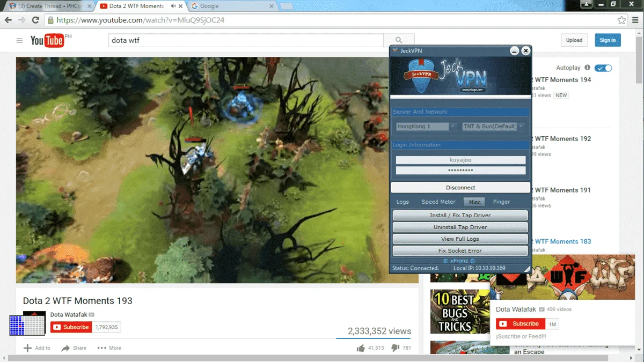Click Status: Connected text in JeckVPN
This screenshot has height=362, width=644.
point(415,268)
